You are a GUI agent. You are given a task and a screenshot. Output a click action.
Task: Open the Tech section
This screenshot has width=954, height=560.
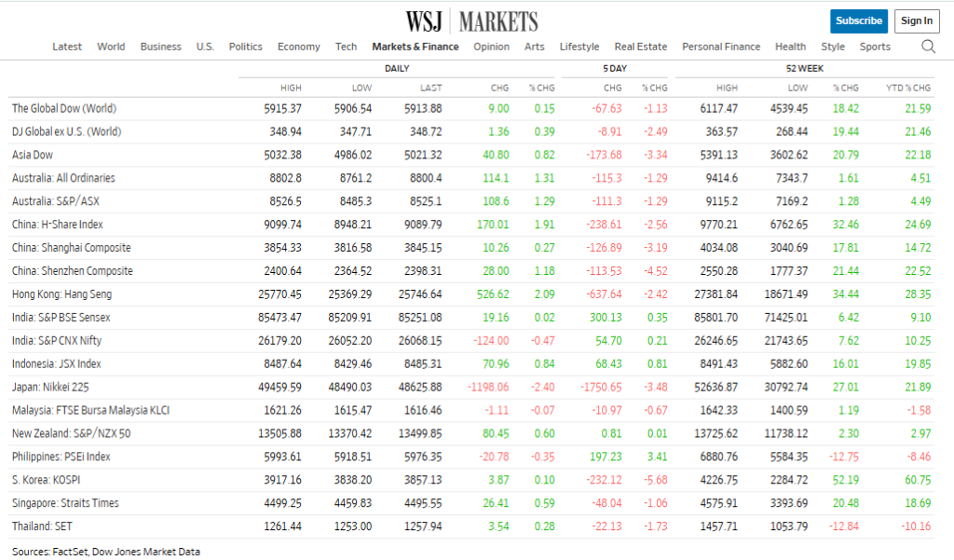pyautogui.click(x=346, y=46)
